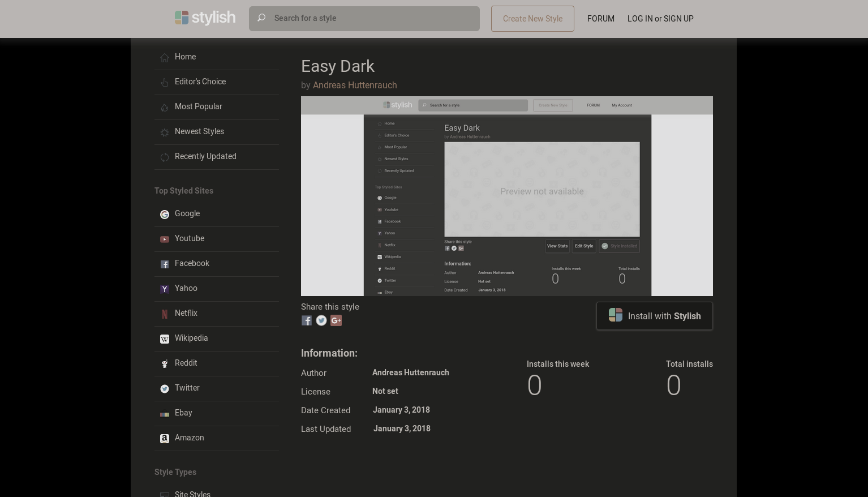
Task: Open the Google styled site page
Action: tap(187, 213)
